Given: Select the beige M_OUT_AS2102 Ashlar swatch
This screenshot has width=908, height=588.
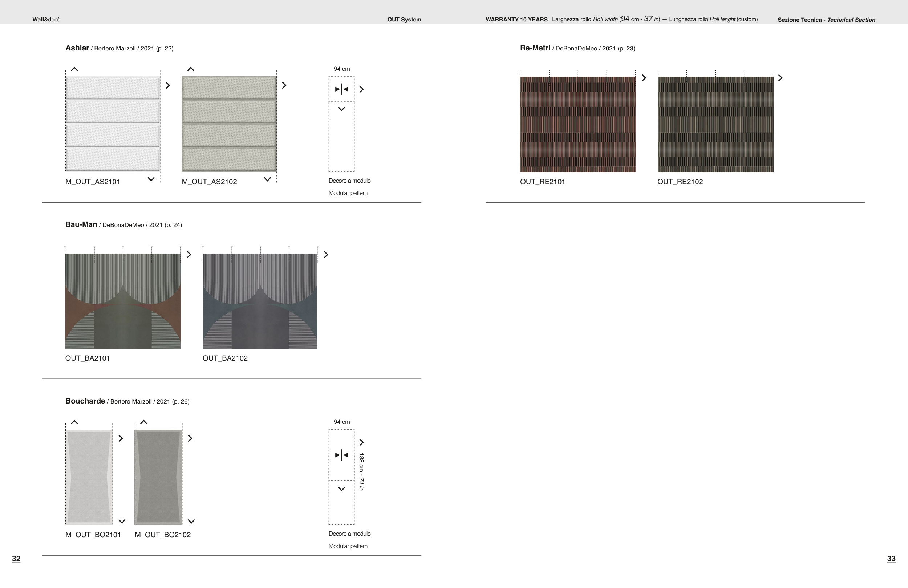Looking at the screenshot, I should click(229, 123).
